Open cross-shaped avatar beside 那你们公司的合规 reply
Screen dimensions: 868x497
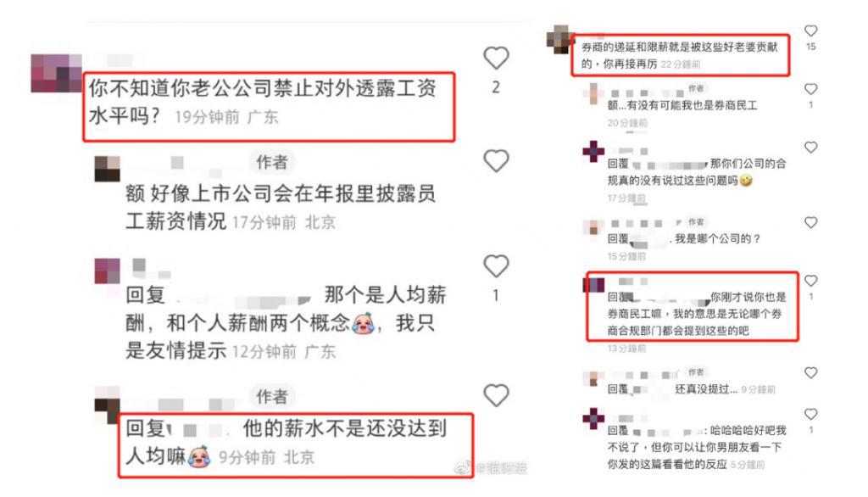[x=593, y=151]
